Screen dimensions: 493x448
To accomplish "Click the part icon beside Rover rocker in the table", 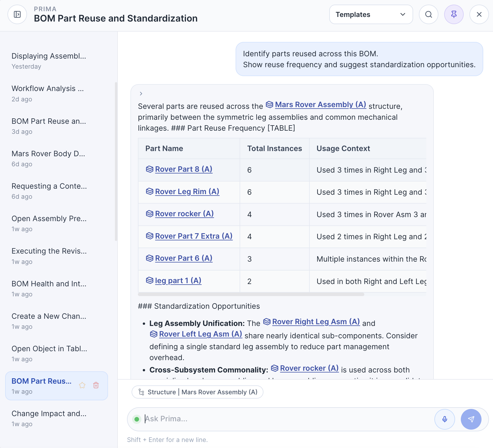I will pyautogui.click(x=149, y=214).
